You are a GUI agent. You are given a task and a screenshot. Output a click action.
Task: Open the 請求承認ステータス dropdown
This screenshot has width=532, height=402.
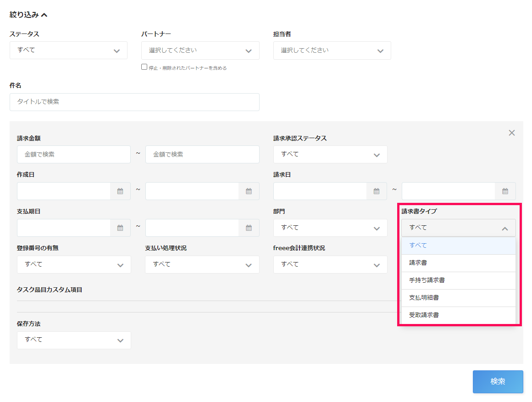[x=330, y=155]
